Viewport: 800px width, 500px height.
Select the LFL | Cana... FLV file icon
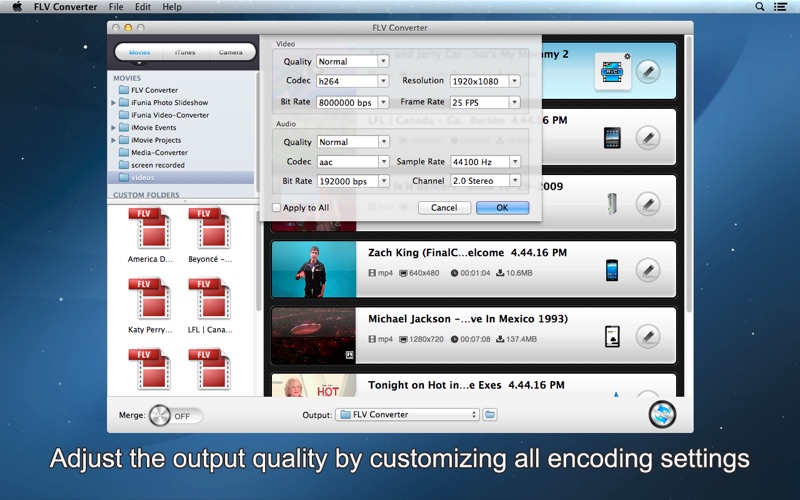[210, 299]
